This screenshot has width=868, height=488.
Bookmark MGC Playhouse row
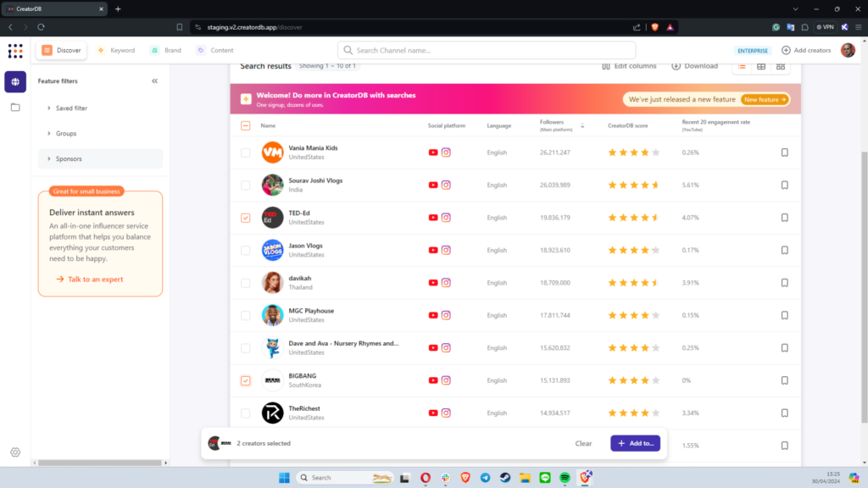click(784, 315)
